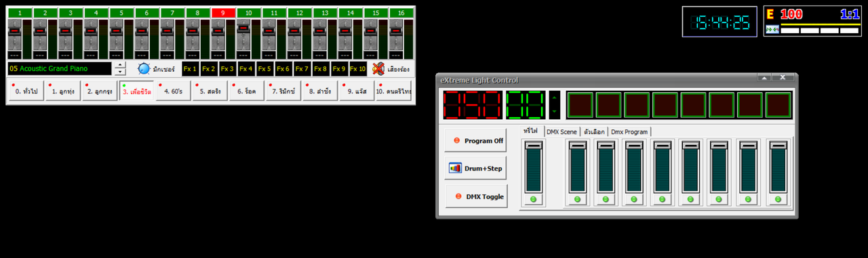Image resolution: width=868 pixels, height=258 pixels.
Task: Click the DMX Toggle button
Action: (475, 196)
